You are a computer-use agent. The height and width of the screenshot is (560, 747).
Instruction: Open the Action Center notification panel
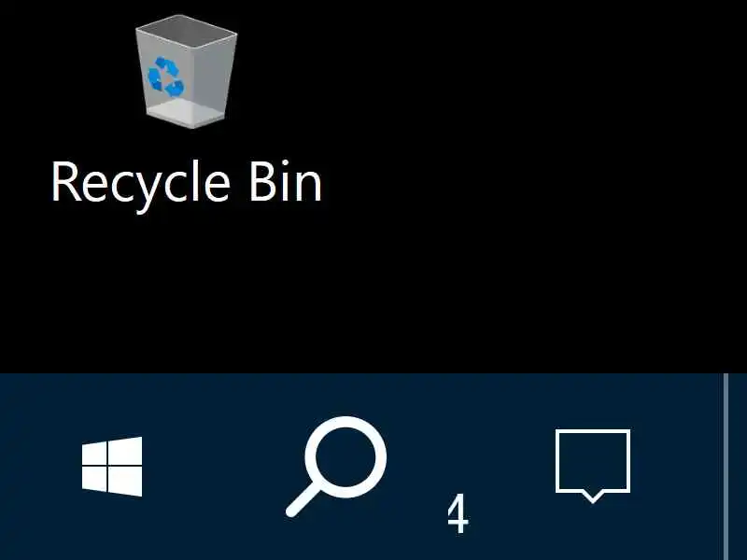[x=593, y=467]
